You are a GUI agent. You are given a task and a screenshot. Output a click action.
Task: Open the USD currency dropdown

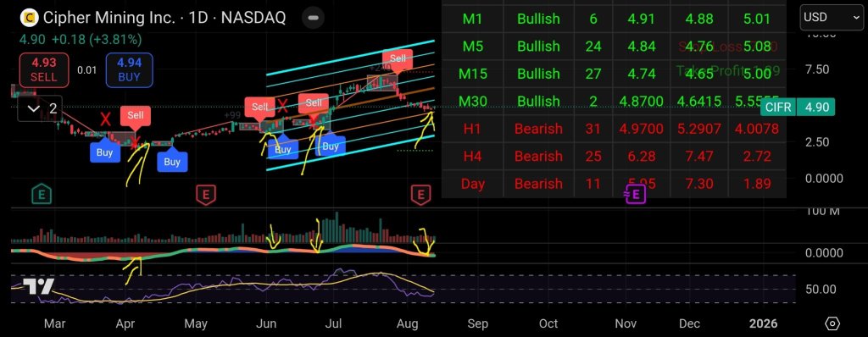pos(831,17)
